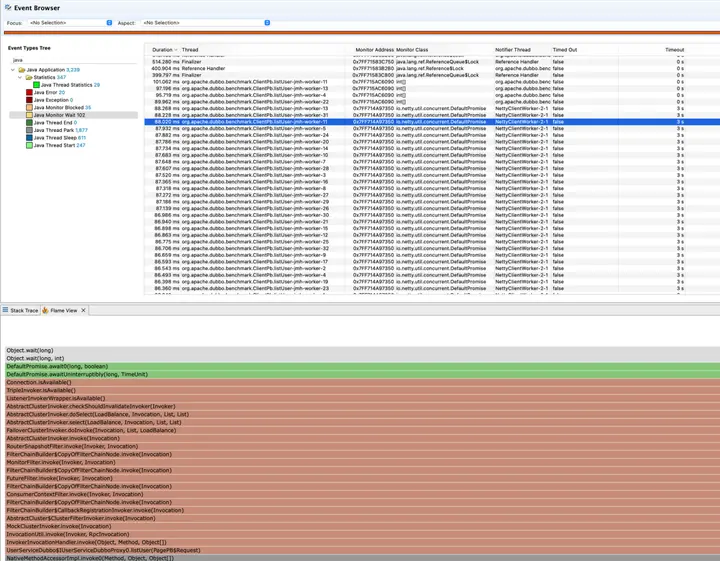Select the 101.062 ms jmh-worker-11 row
720x561 pixels.
432,82
